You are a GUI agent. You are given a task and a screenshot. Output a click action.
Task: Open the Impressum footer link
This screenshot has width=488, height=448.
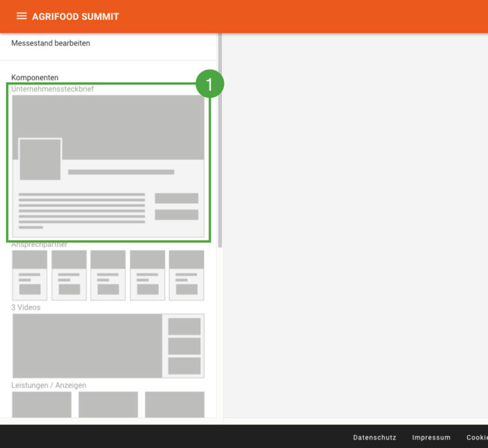pyautogui.click(x=431, y=438)
